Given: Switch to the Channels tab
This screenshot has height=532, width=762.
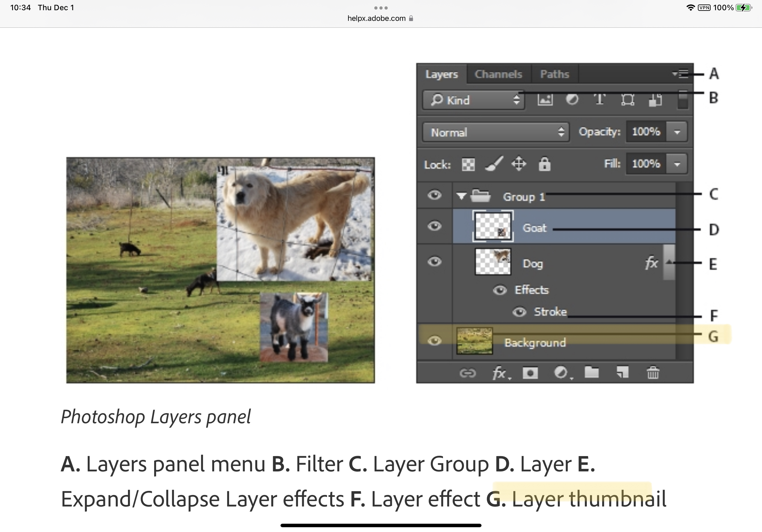Looking at the screenshot, I should pos(498,74).
